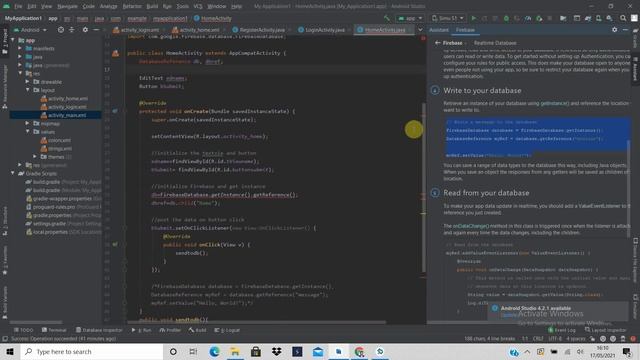This screenshot has width=640, height=360.
Task: Open Search Everywhere magnifier icon
Action: [623, 18]
